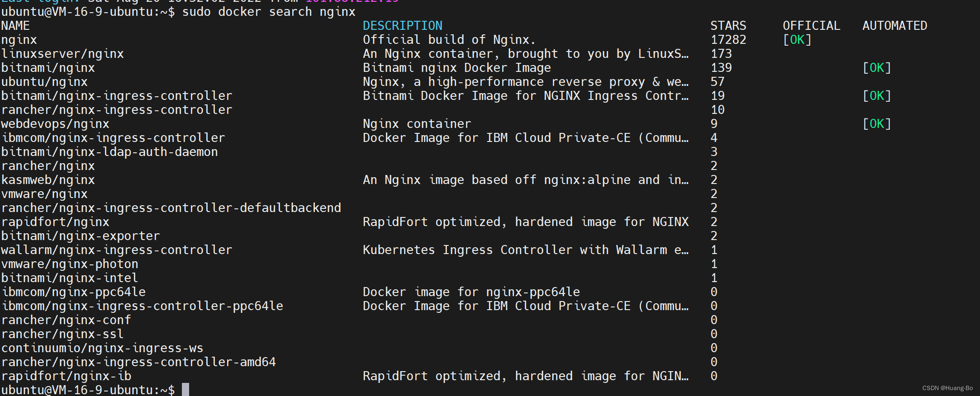
Task: Select the 'ibmcom/nginx-ppc64le' image name
Action: 73,292
